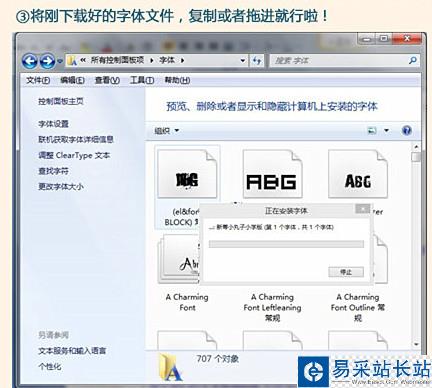The height and width of the screenshot is (388, 432).
Task: Close the fonts window with red X
Action: [x=407, y=39]
